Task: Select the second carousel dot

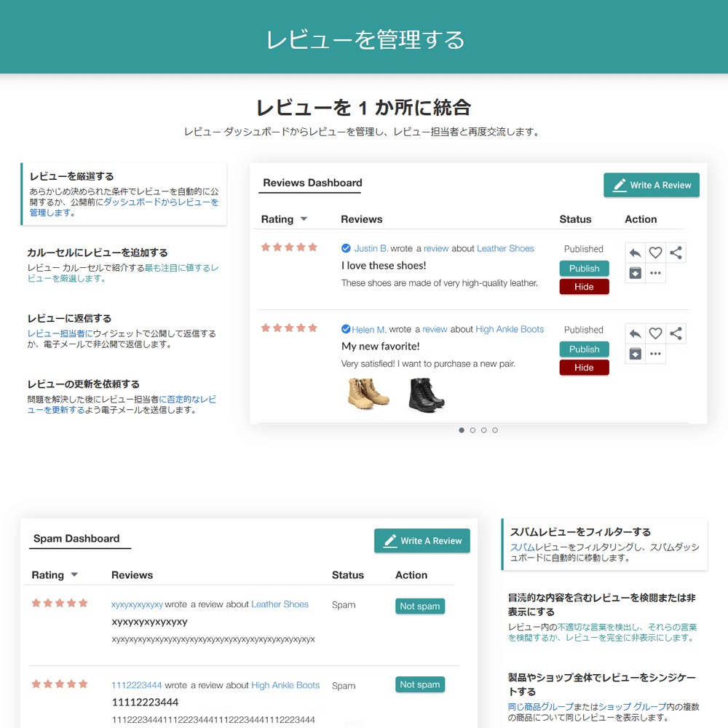Action: pos(472,430)
